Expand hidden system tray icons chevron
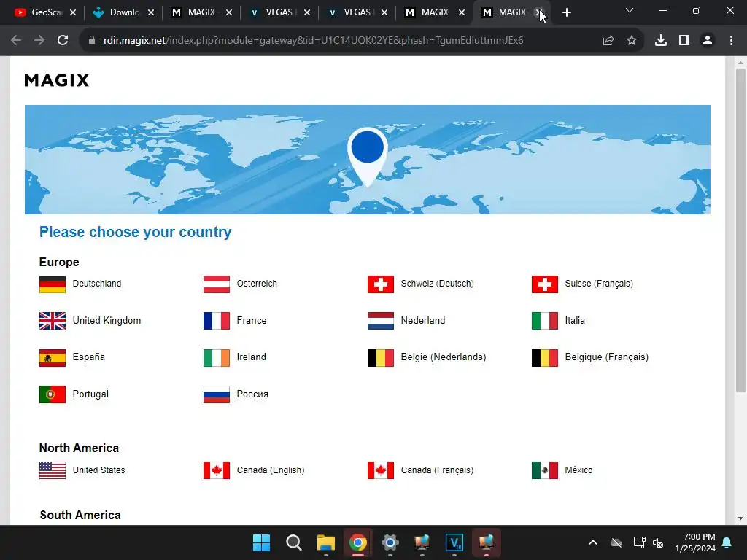Viewport: 747px width, 560px height. pos(593,542)
